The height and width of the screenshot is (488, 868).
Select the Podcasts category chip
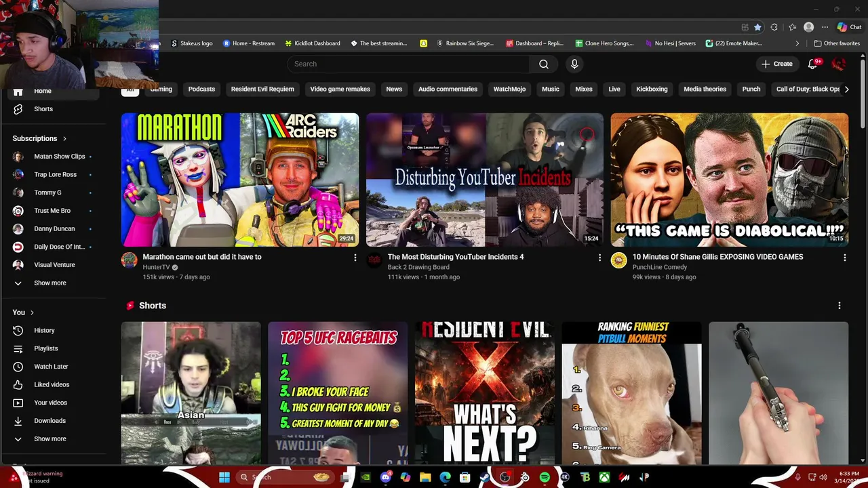(201, 89)
